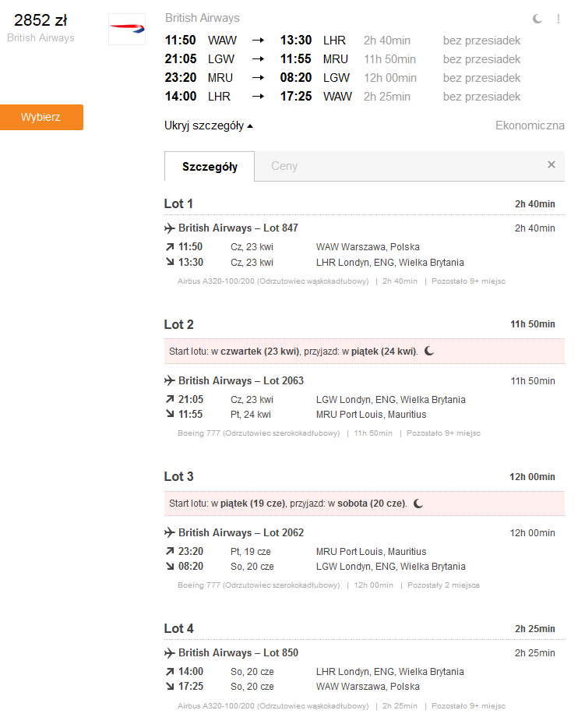Click the moon icon in the header
This screenshot has width=578, height=728.
coord(537,19)
